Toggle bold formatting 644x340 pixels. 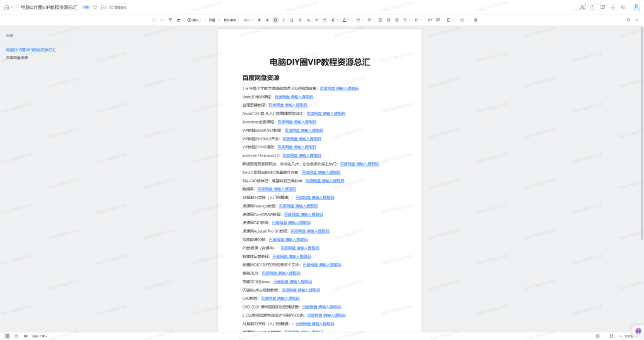coord(275,19)
